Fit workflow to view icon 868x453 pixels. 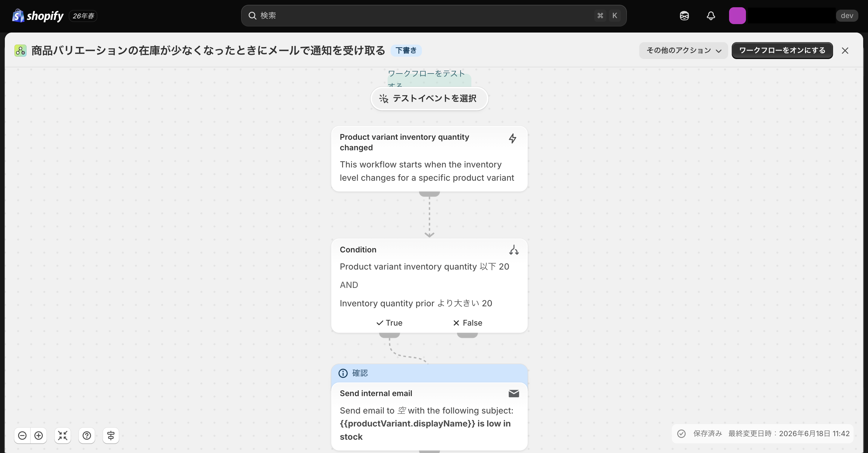63,436
